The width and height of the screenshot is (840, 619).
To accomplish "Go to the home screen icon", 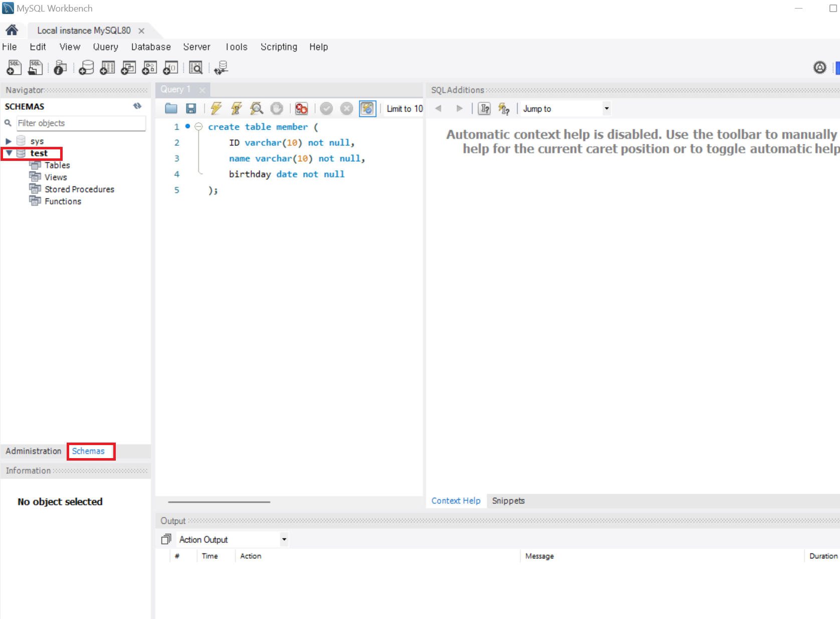I will click(x=12, y=30).
